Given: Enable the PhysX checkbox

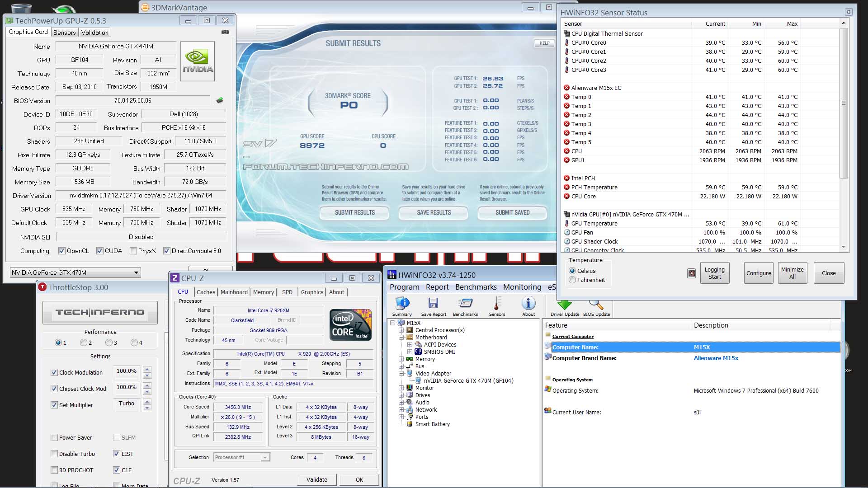Looking at the screenshot, I should click(x=133, y=251).
